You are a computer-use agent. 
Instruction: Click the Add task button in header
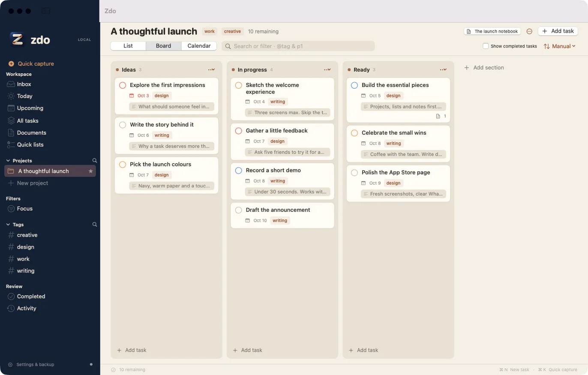[558, 31]
